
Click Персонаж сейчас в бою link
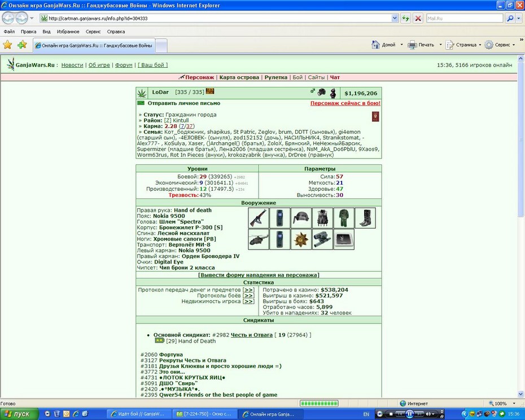coord(345,103)
